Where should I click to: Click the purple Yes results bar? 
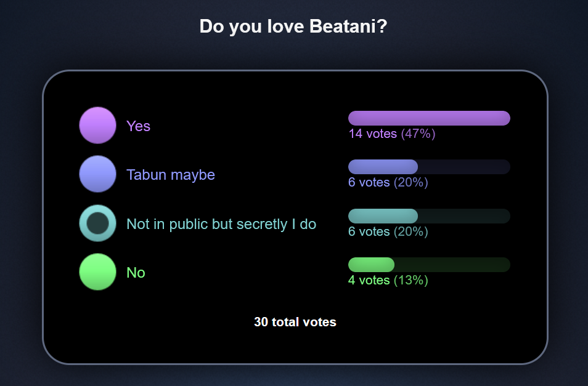(429, 118)
